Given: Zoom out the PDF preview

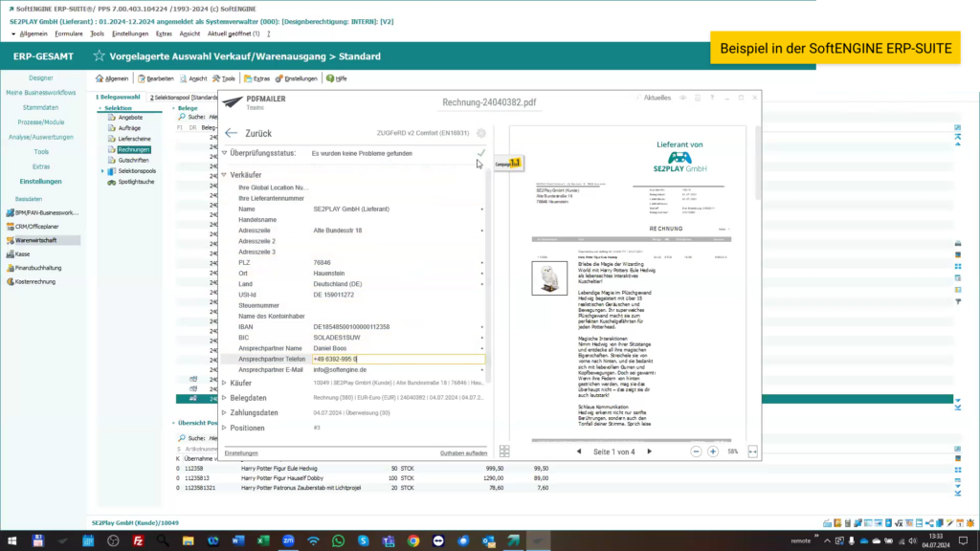Looking at the screenshot, I should [x=696, y=452].
